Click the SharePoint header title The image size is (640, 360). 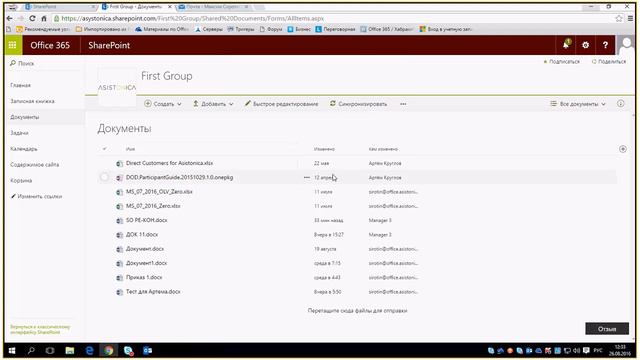click(109, 45)
